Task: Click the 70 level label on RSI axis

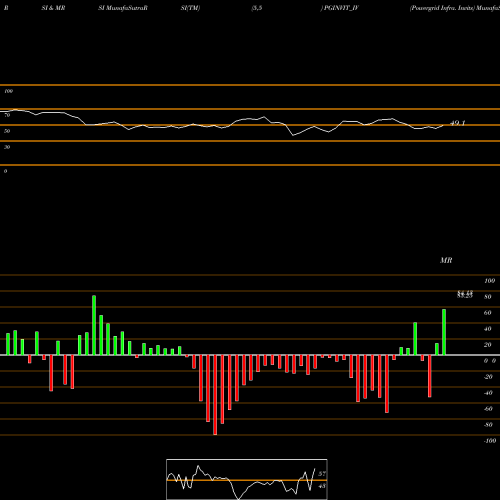Action: pos(7,115)
